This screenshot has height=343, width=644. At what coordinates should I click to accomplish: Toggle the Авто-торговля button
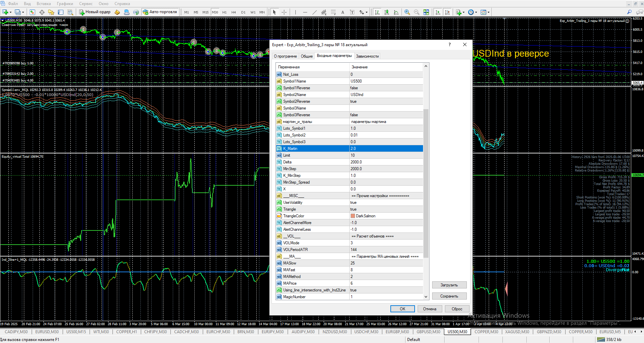click(x=160, y=12)
